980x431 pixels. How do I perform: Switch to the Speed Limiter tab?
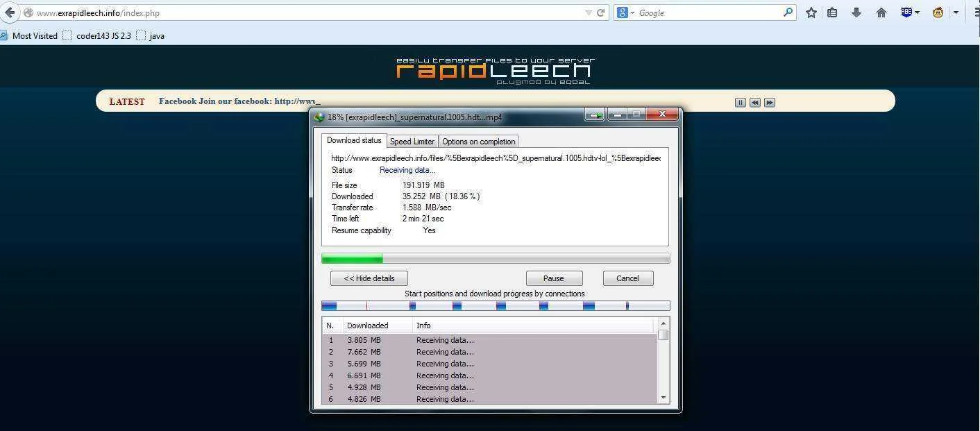(x=412, y=141)
